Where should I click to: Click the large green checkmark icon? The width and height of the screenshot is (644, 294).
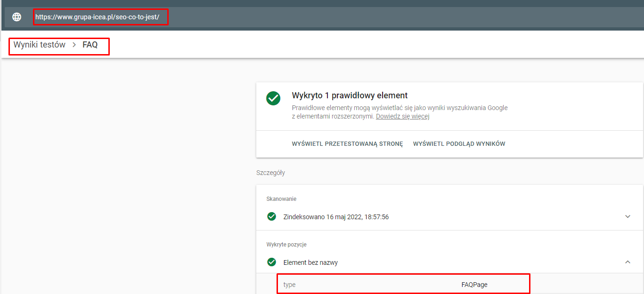[273, 98]
